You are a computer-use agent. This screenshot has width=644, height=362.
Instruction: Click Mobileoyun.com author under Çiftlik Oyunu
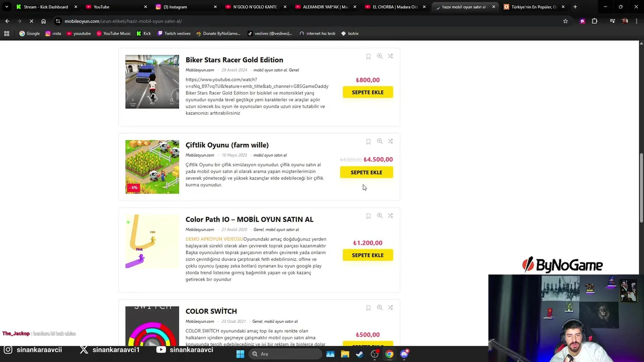tap(200, 155)
